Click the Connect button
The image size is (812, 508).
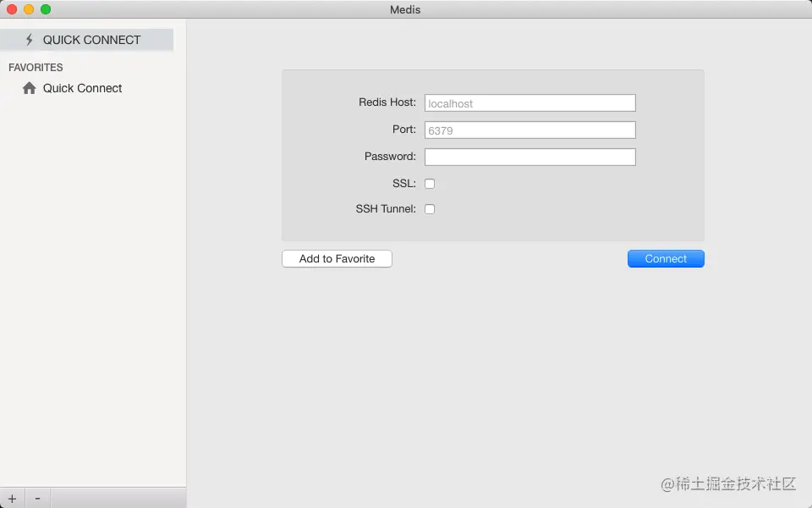pos(666,259)
